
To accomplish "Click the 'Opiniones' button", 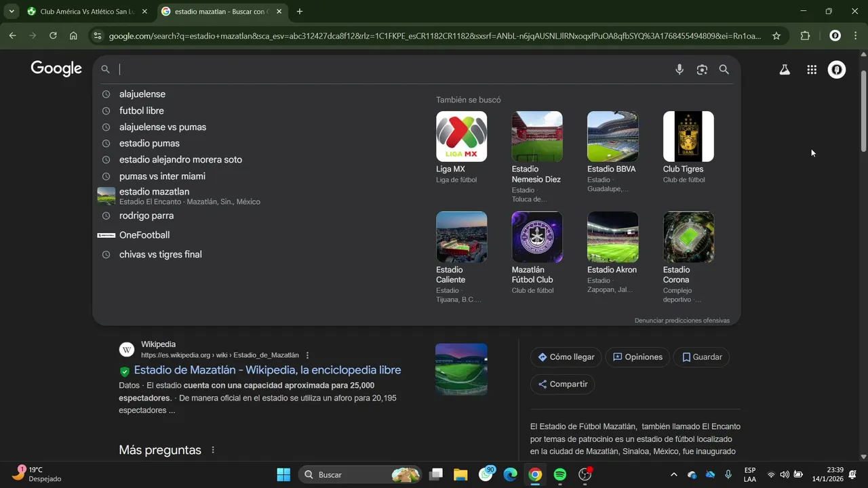I will coord(637,357).
